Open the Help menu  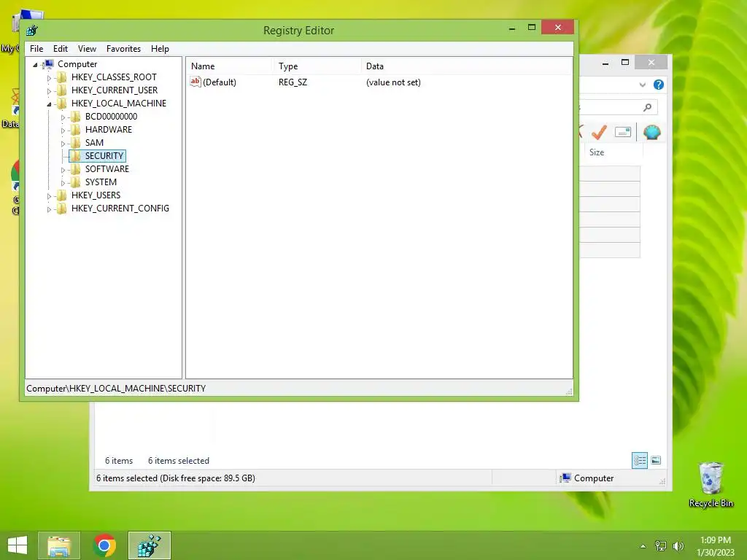[160, 49]
